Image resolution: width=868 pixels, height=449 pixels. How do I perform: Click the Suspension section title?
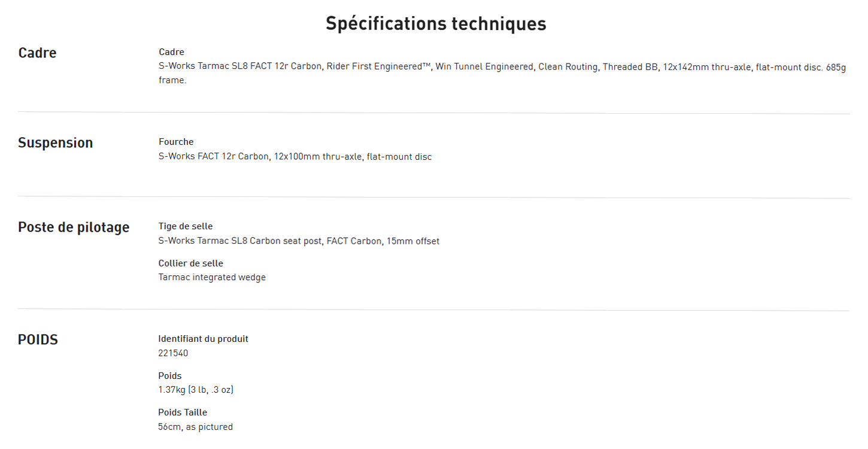[x=55, y=142]
